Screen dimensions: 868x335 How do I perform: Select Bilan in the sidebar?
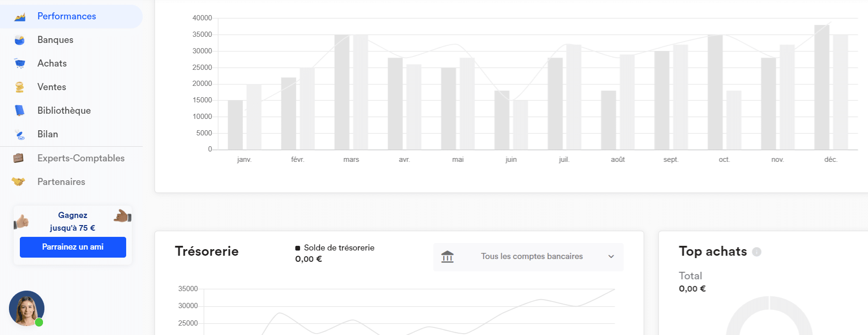[71, 134]
